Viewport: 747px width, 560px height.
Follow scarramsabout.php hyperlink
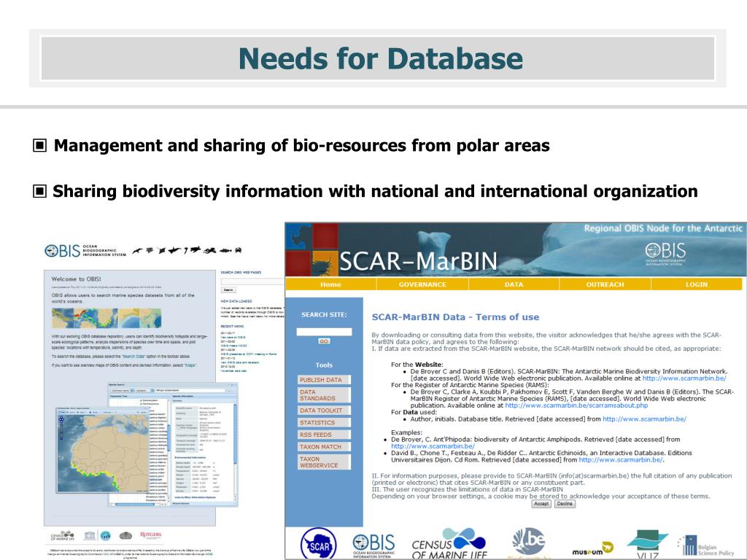point(576,405)
